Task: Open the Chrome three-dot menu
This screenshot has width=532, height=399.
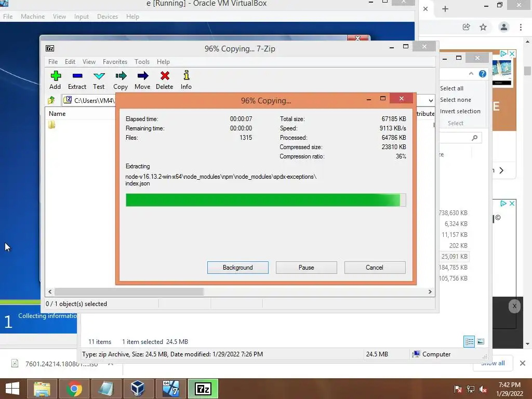Action: tap(521, 27)
